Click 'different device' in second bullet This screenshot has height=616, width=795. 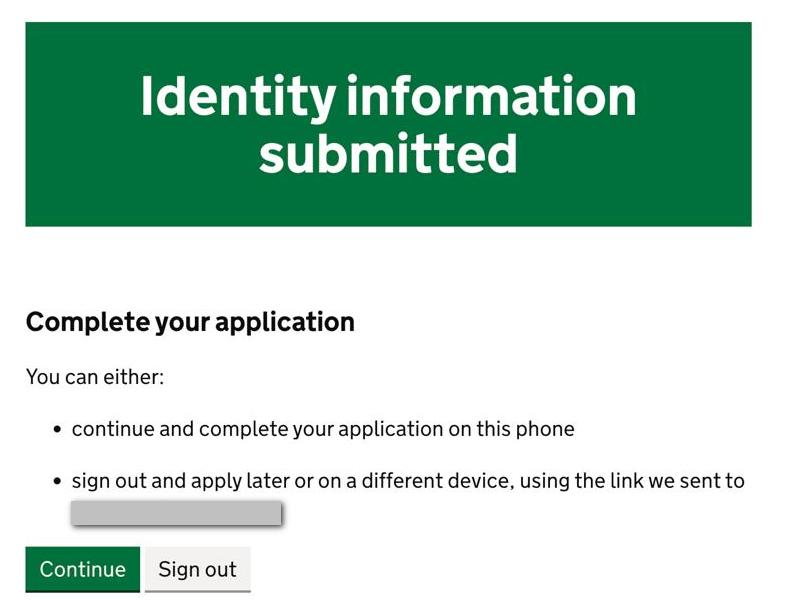point(436,481)
